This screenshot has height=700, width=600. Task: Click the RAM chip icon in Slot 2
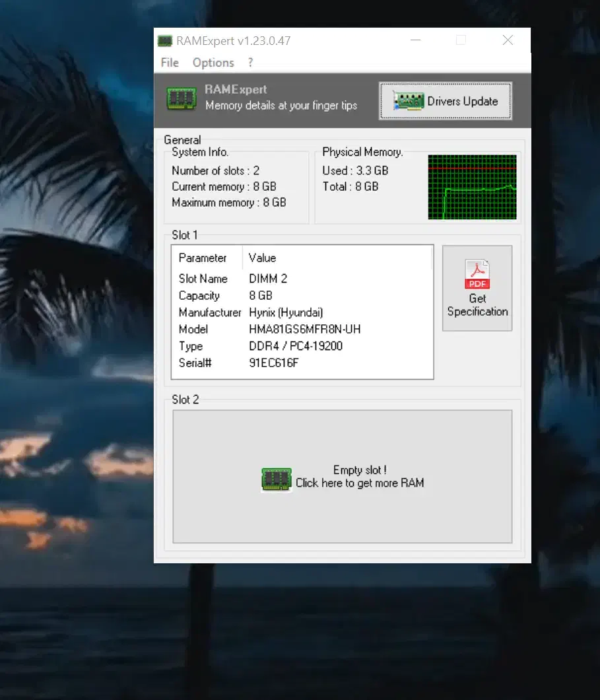point(277,479)
